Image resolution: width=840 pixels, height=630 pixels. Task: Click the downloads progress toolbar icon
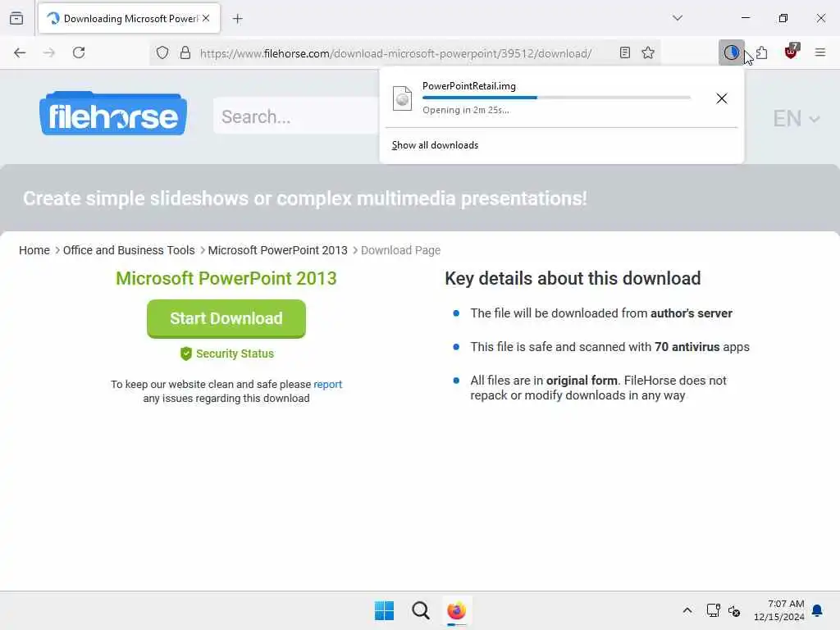[x=731, y=52]
